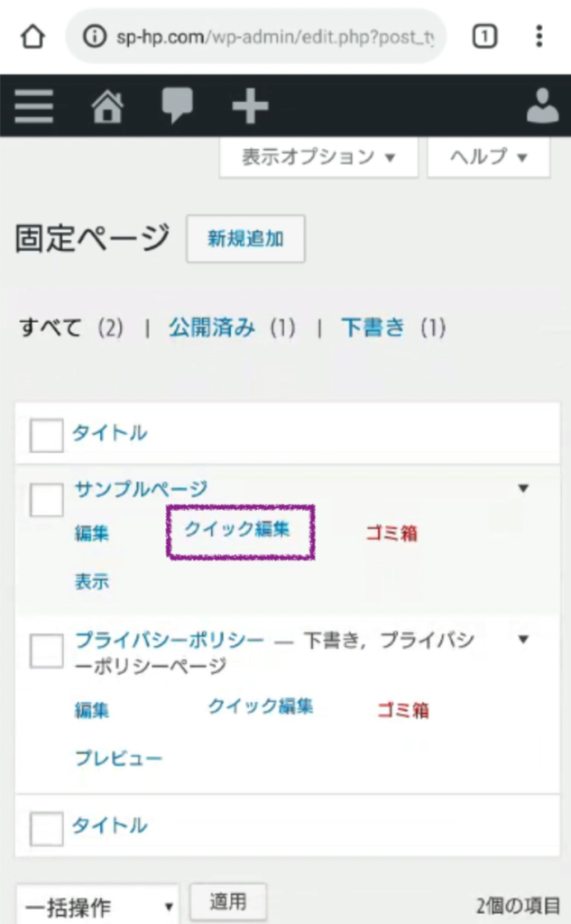The image size is (571, 924).
Task: Filter by 公開済み pages
Action: tap(211, 328)
